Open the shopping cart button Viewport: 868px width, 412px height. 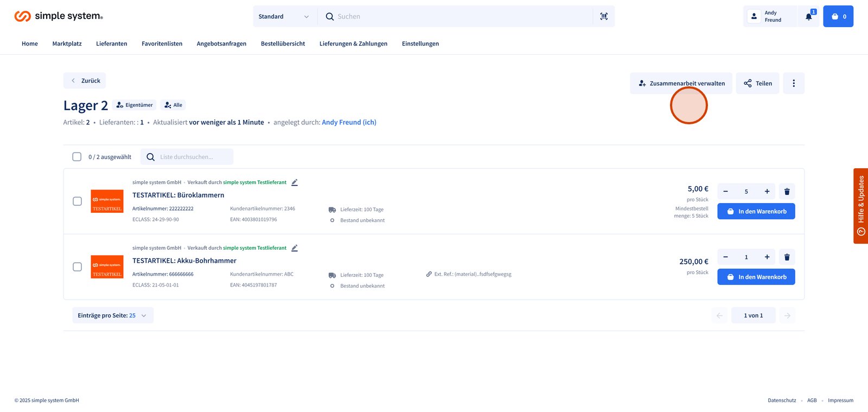[838, 16]
